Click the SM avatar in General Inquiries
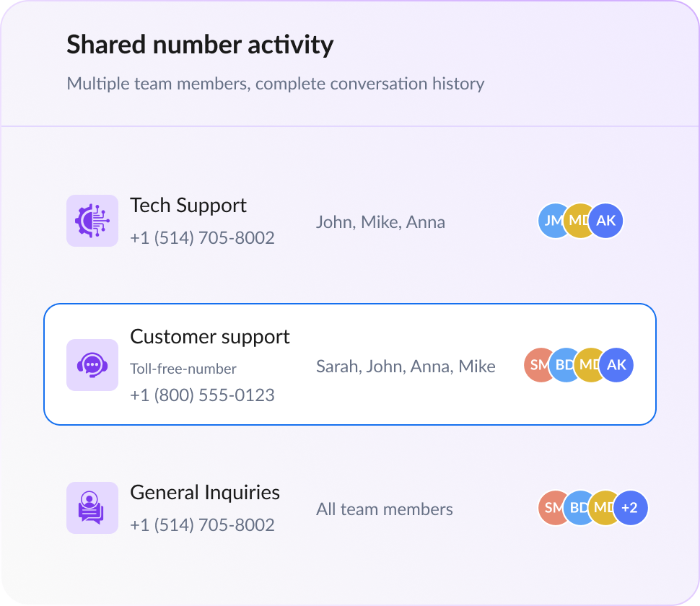 point(551,508)
